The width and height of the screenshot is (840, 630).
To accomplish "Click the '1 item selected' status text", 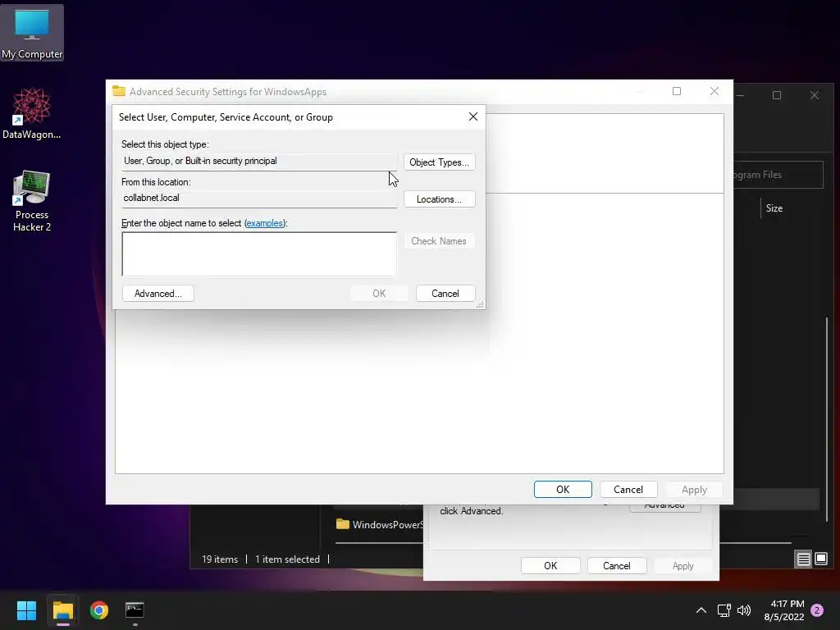I will 287,559.
